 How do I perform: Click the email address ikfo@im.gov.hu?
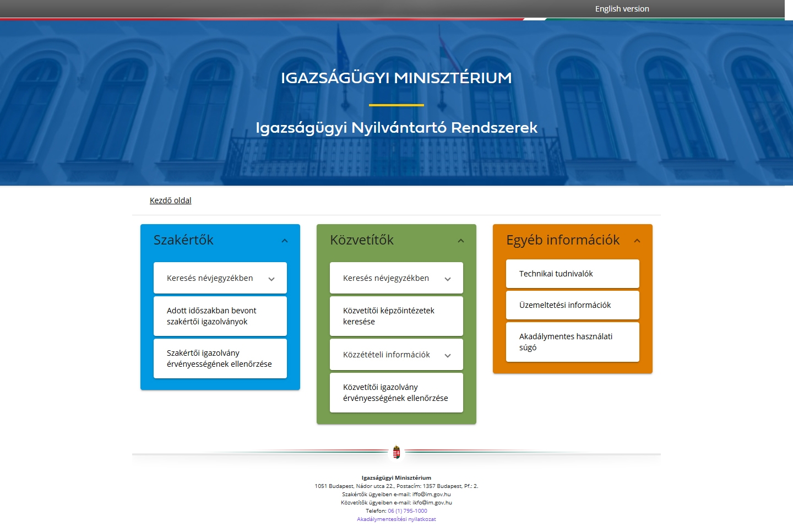point(432,503)
